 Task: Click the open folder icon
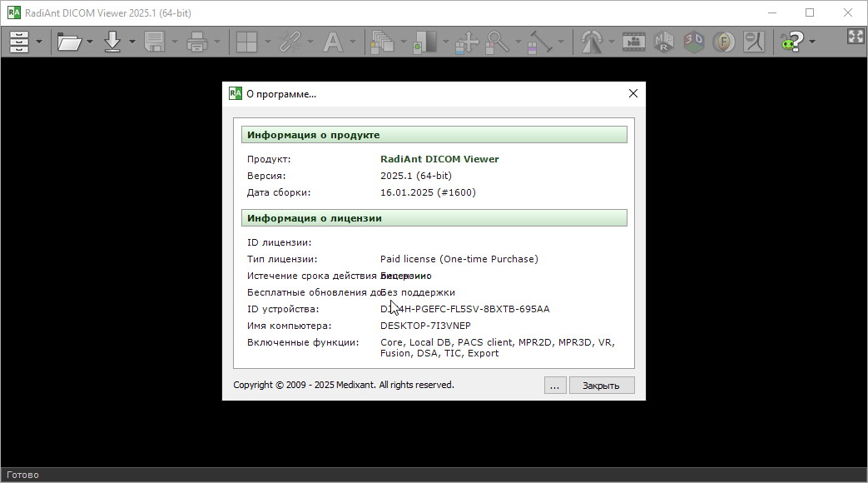(x=70, y=42)
